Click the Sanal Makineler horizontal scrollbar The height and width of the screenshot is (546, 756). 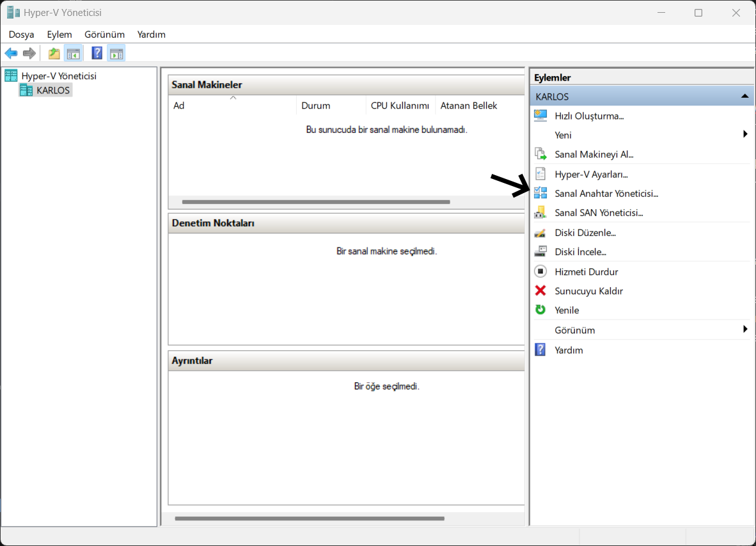[316, 202]
